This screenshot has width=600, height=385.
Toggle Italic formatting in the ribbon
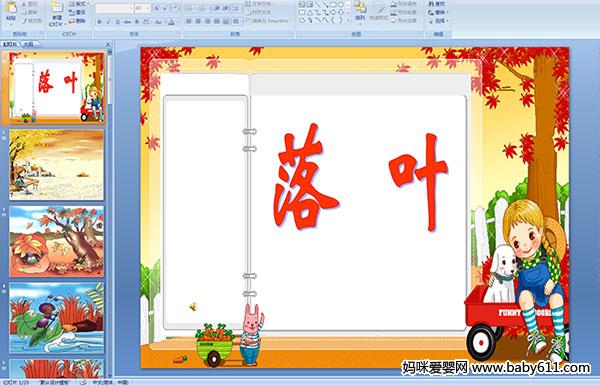[x=108, y=22]
